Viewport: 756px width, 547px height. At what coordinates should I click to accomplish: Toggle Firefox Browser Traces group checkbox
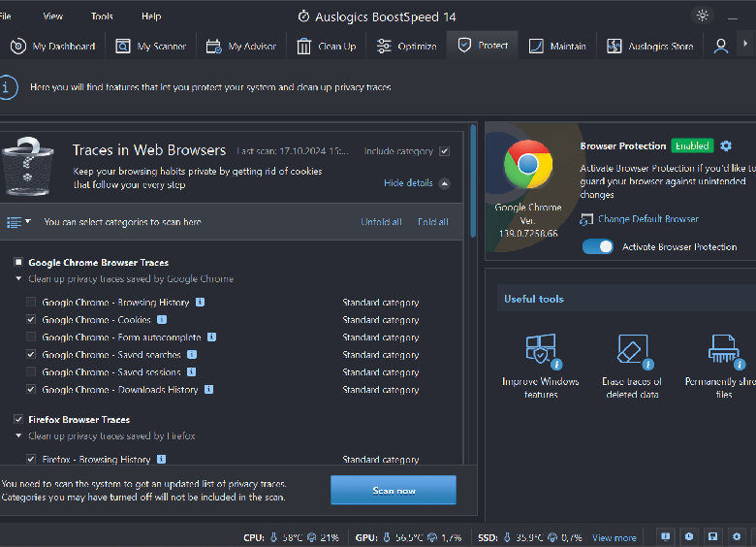18,419
